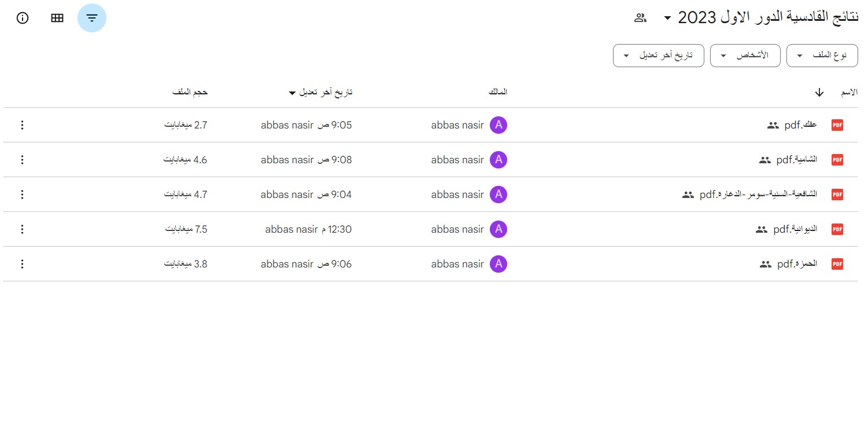Select the الديوانية.pdf file row
Viewport: 868px width, 429px height.
(x=430, y=229)
